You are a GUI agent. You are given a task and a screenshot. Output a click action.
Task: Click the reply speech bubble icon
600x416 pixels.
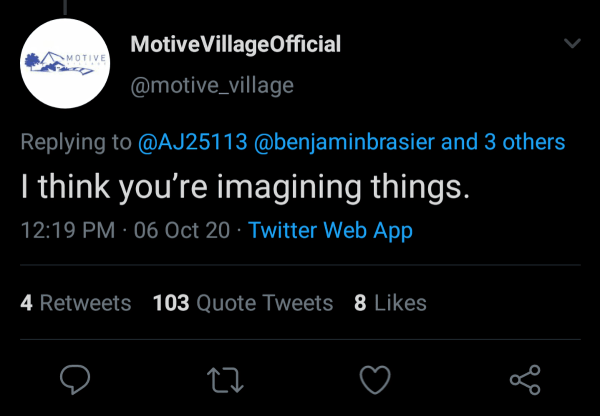pyautogui.click(x=76, y=379)
